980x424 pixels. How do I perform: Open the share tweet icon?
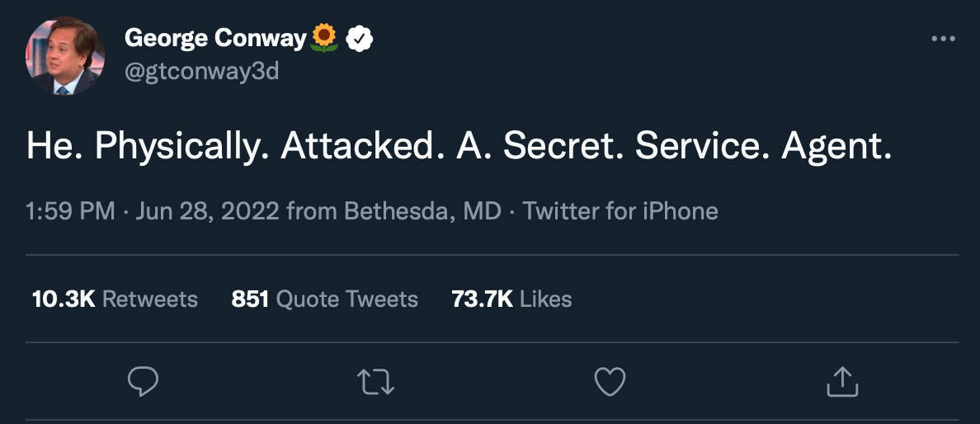[842, 381]
